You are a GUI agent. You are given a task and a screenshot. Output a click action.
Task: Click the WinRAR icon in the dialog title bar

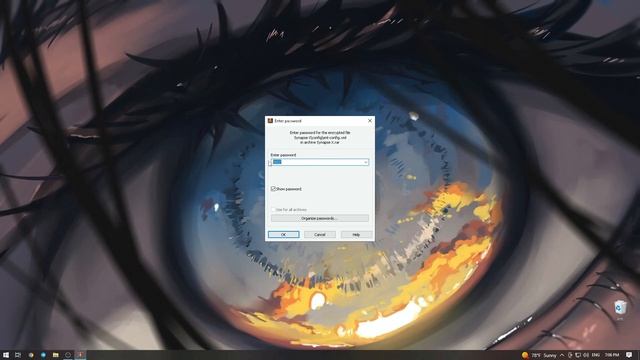click(x=270, y=121)
